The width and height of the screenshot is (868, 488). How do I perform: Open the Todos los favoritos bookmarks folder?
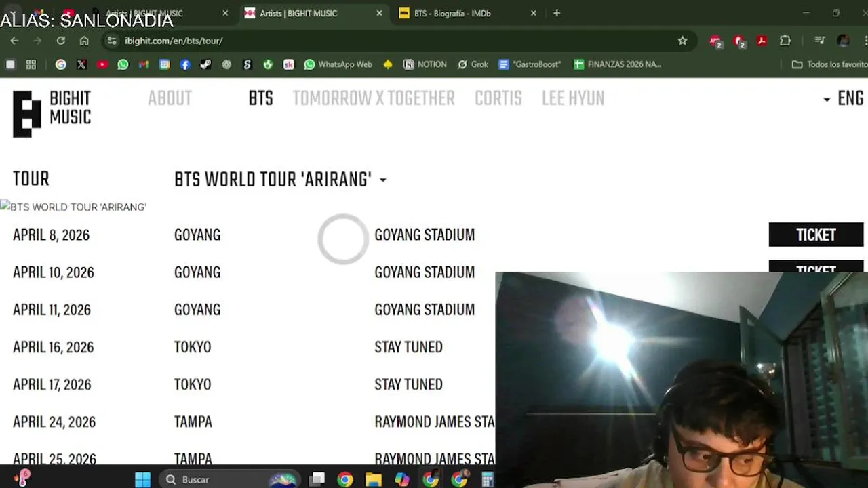pos(829,64)
